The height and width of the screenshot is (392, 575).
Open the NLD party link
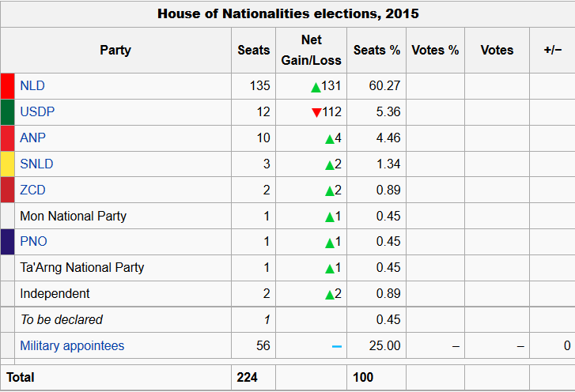(x=32, y=86)
